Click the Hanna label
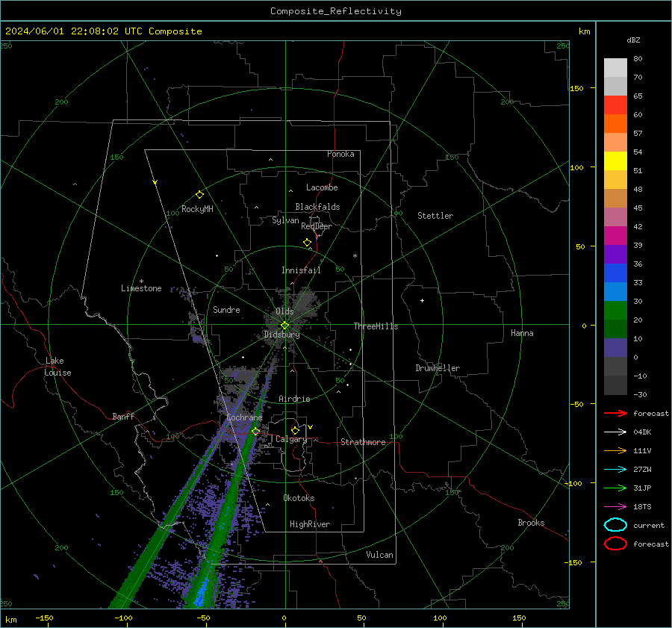672x628 pixels. tap(522, 333)
